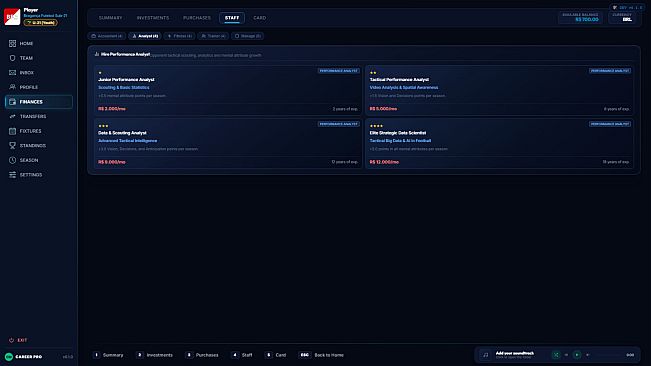Open the Team section in the sidebar

point(39,58)
